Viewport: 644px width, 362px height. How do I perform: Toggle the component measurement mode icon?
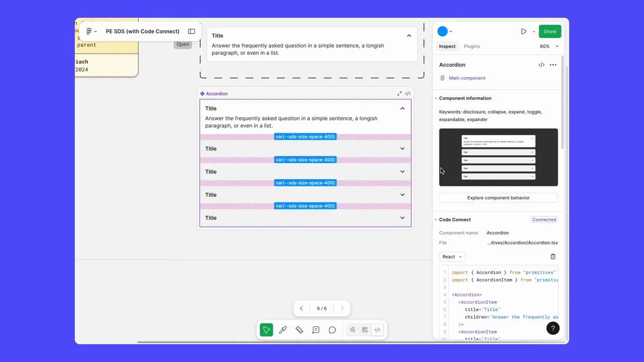coord(365,329)
